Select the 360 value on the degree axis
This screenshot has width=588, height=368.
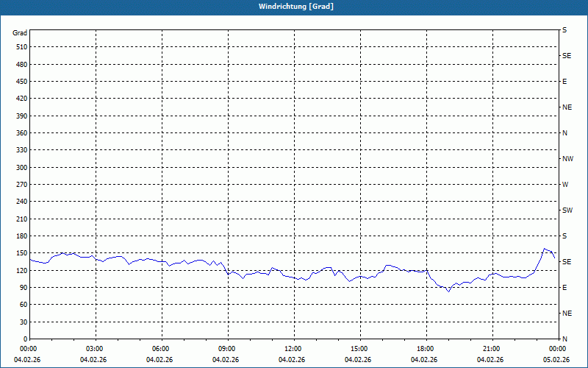22,133
